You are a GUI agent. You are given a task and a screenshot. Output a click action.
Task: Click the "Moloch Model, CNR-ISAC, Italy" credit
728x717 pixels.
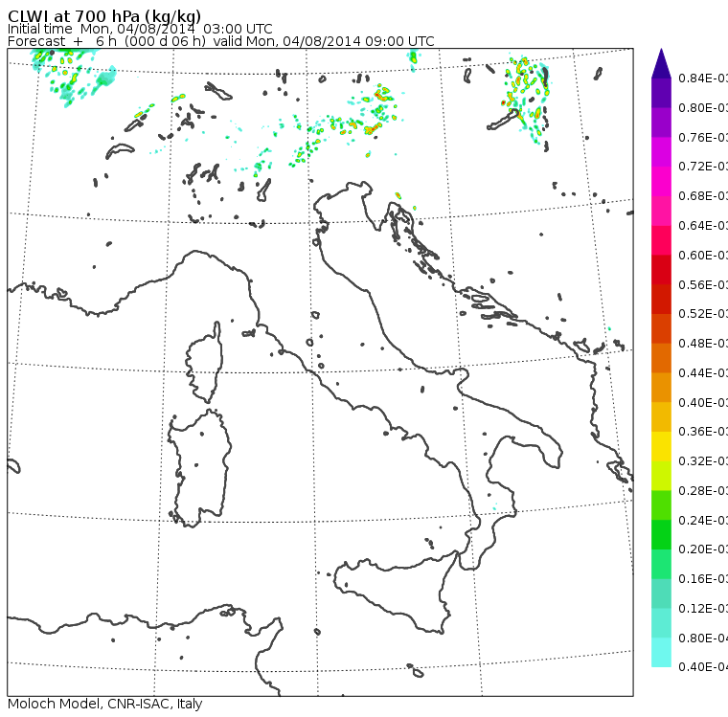click(105, 704)
